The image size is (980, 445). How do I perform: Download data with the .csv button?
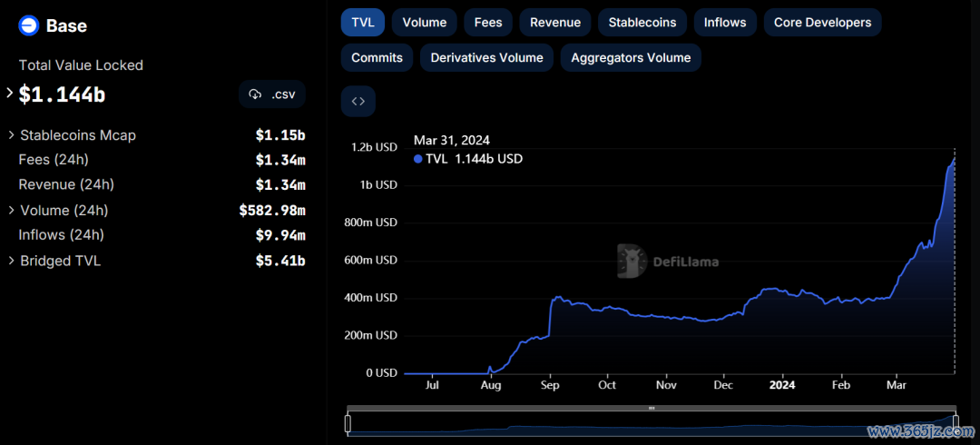click(x=272, y=94)
